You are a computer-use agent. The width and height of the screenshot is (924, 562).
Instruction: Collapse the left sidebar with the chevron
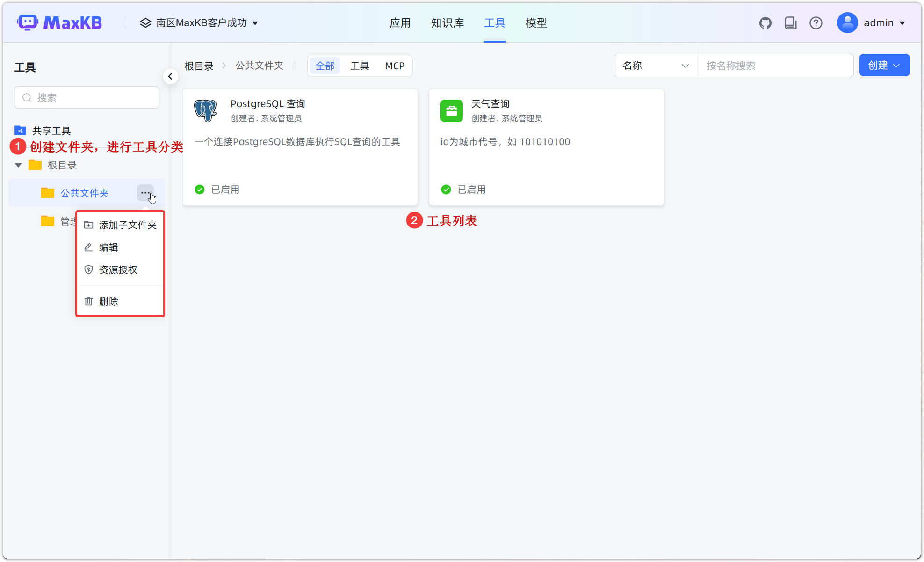coord(170,76)
